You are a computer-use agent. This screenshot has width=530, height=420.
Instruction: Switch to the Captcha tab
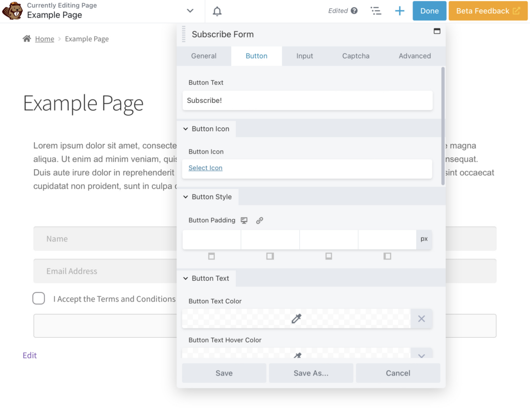point(356,56)
